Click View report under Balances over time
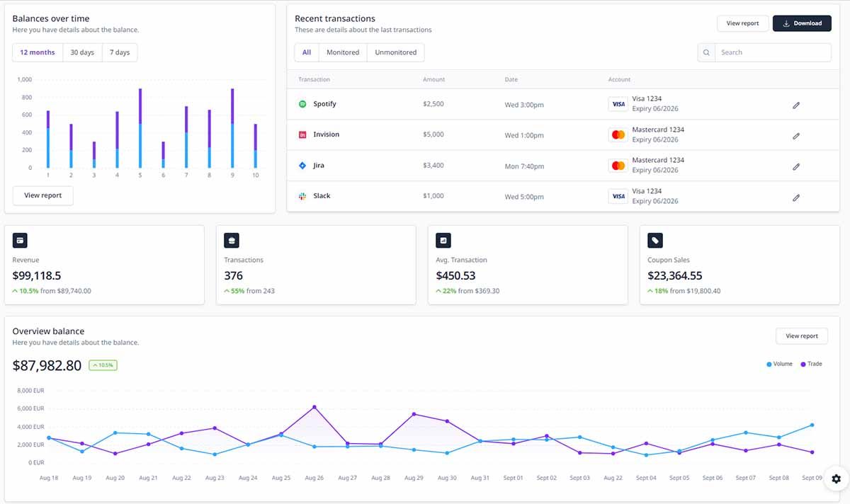Image resolution: width=850 pixels, height=504 pixels. click(42, 195)
